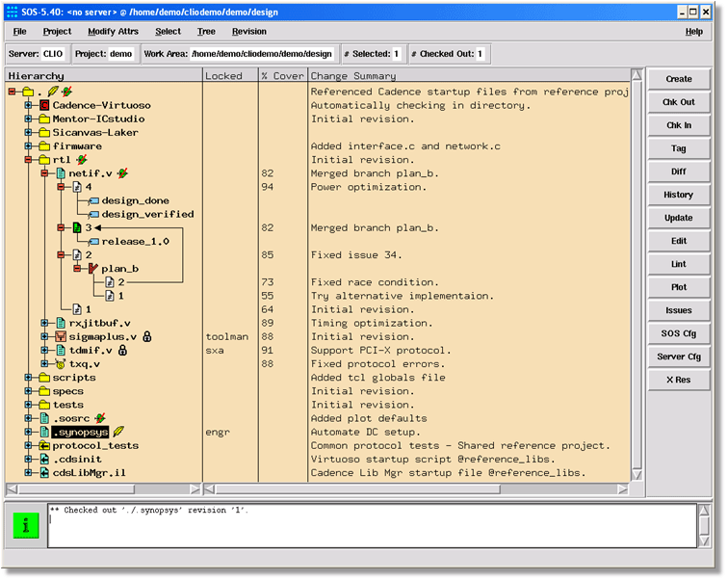The width and height of the screenshot is (728, 581).
Task: Expand the scripts folder
Action: pyautogui.click(x=28, y=378)
